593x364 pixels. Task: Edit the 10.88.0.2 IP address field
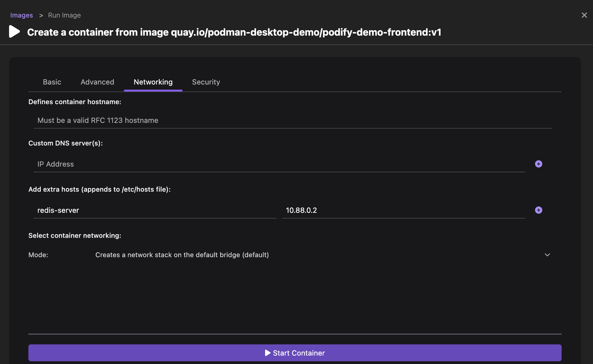click(x=403, y=210)
